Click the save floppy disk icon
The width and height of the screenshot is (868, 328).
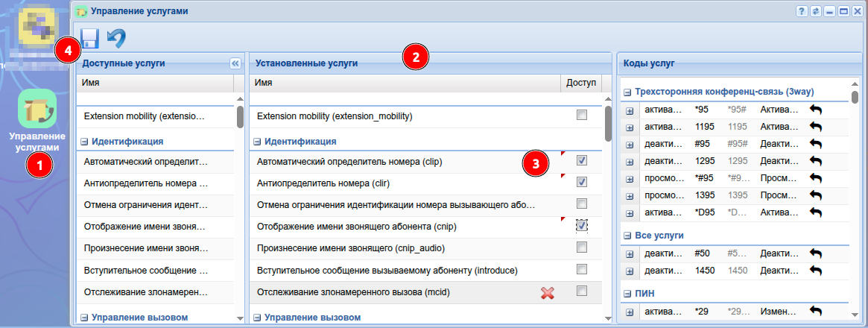click(90, 38)
